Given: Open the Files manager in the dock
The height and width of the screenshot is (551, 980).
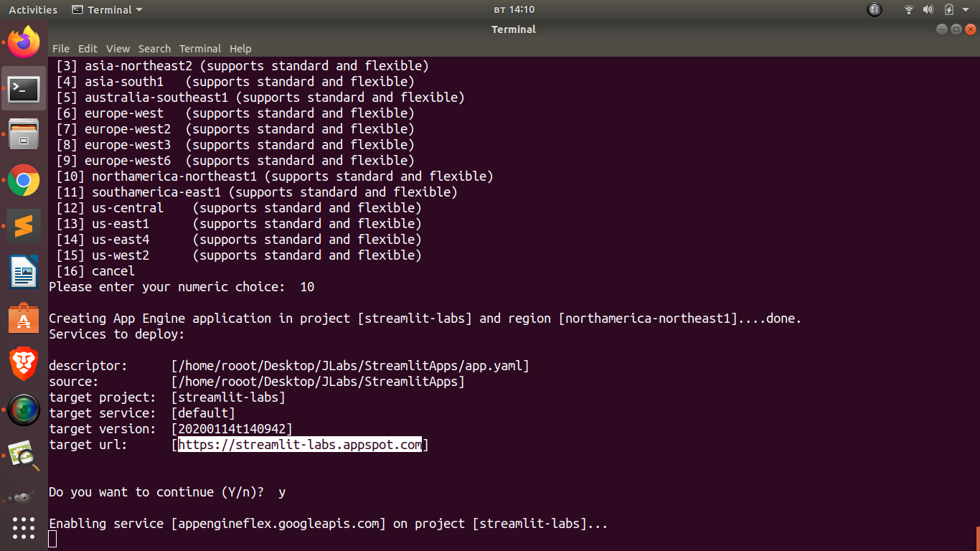Looking at the screenshot, I should point(24,134).
